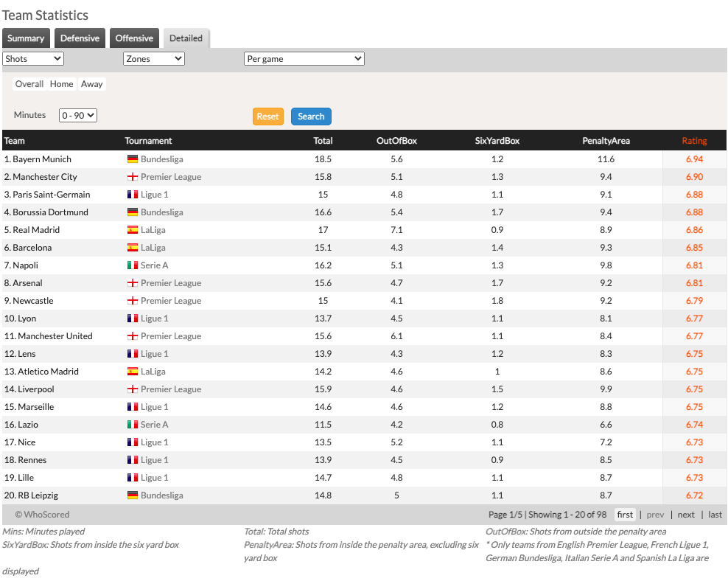Select the Overall filter

29,84
